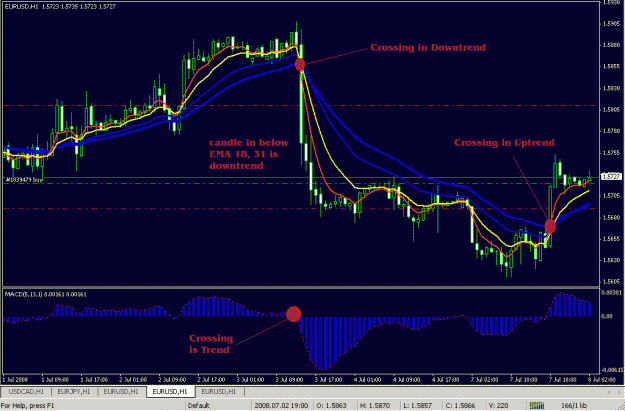Click the '3 Jul 09:00' time axis label
Viewport: 625px width, 411px height.
coord(289,380)
